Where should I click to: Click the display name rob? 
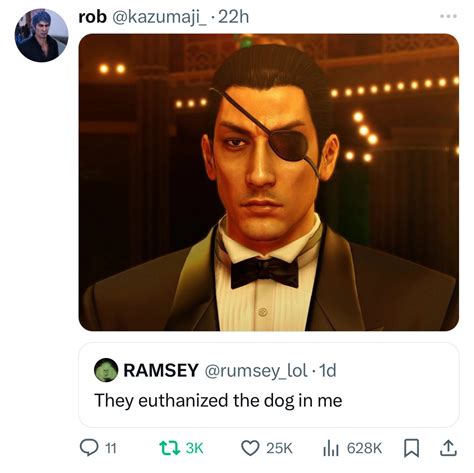click(x=92, y=17)
